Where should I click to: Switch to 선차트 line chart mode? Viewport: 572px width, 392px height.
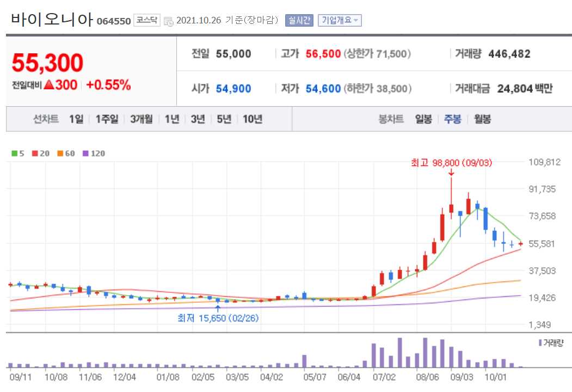[46, 119]
